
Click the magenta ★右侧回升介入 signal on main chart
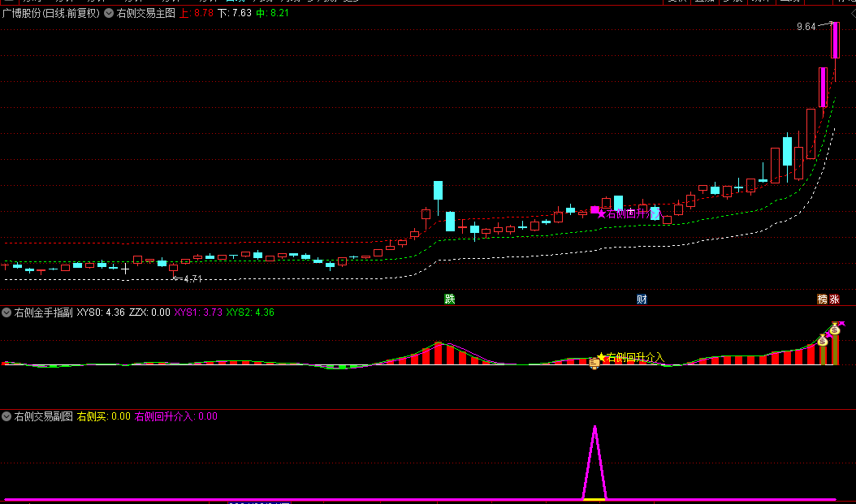[630, 213]
